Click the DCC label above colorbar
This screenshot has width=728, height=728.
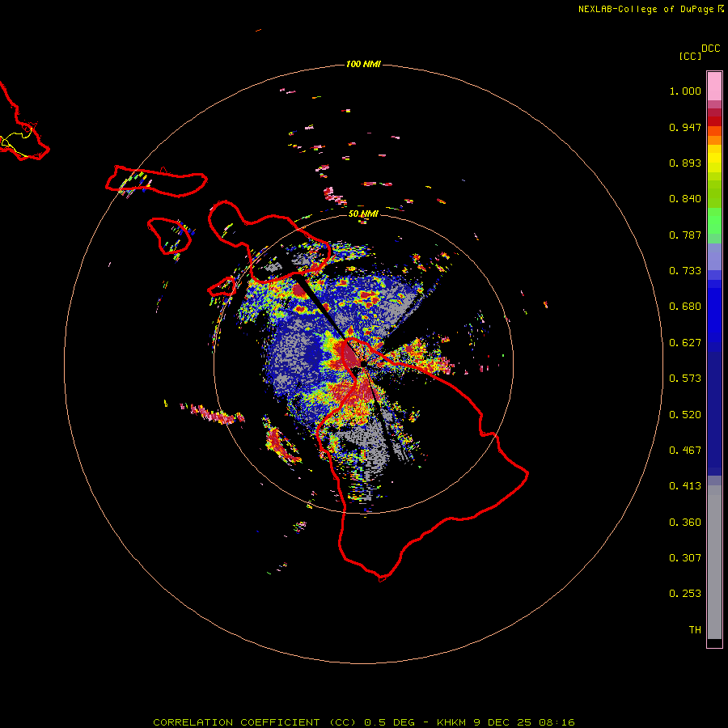(x=710, y=49)
